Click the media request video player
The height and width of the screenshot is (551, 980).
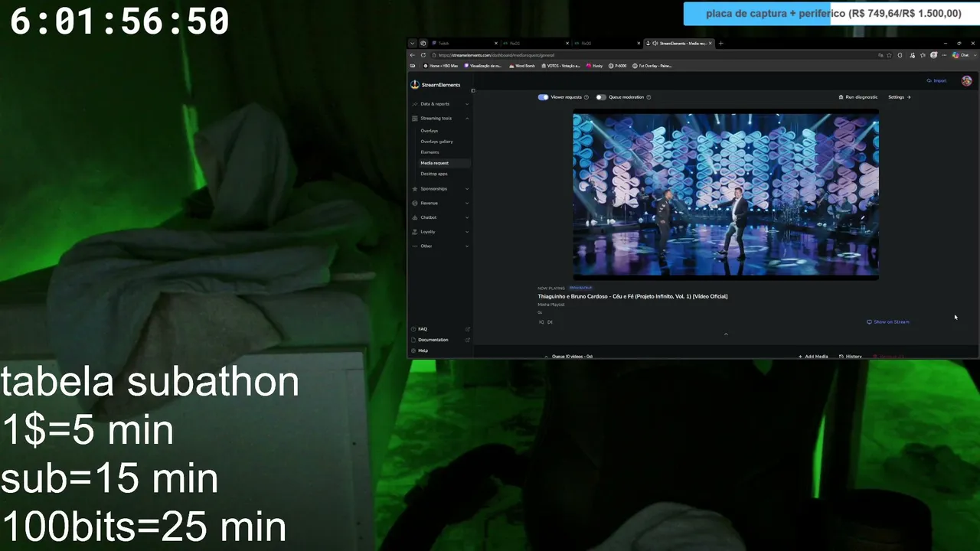click(x=726, y=194)
